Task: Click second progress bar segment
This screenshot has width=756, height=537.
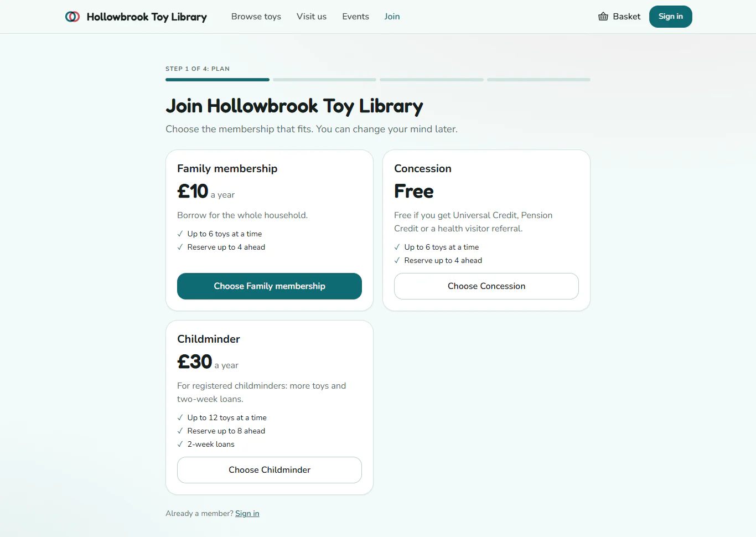Action: pos(324,80)
